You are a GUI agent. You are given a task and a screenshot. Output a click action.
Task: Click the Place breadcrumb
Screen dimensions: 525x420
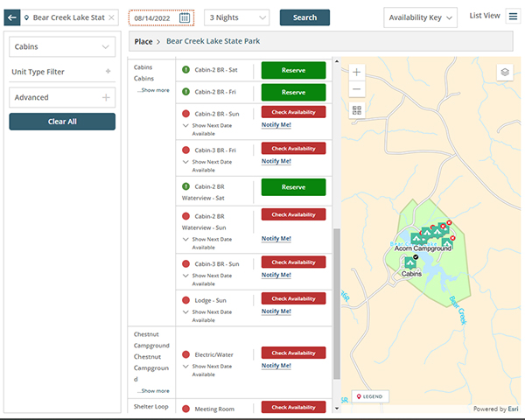(x=143, y=41)
